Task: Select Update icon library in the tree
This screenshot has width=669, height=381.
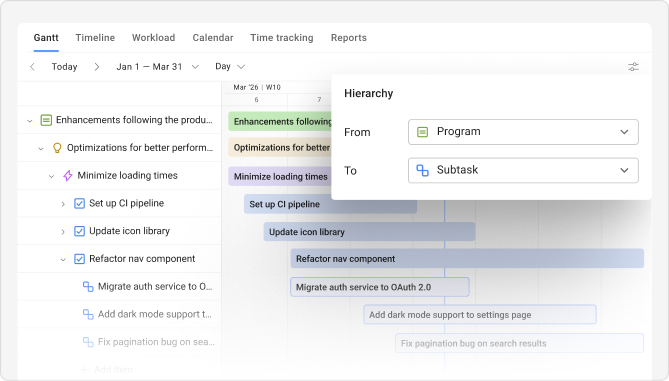Action: tap(129, 231)
